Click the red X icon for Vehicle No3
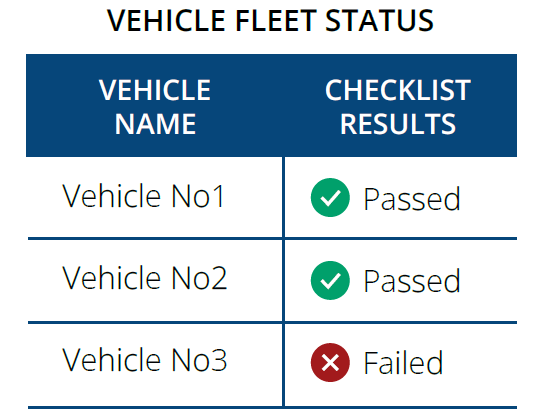 point(330,362)
